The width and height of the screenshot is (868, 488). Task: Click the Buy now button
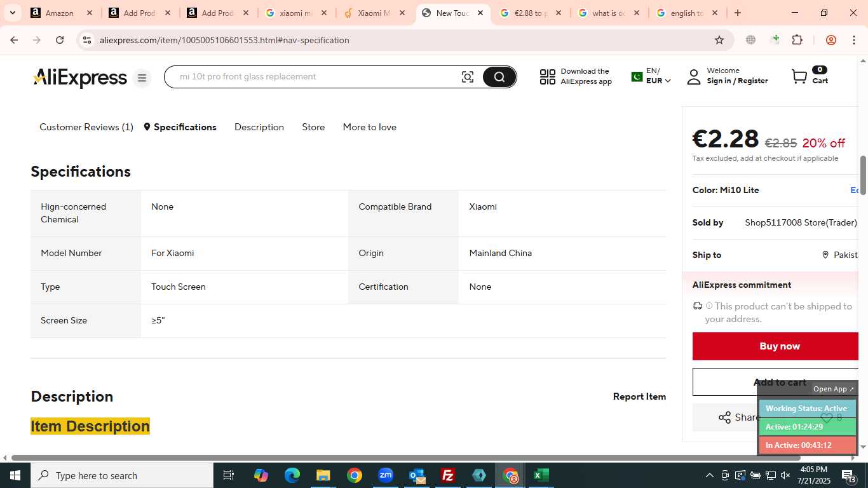pyautogui.click(x=775, y=346)
